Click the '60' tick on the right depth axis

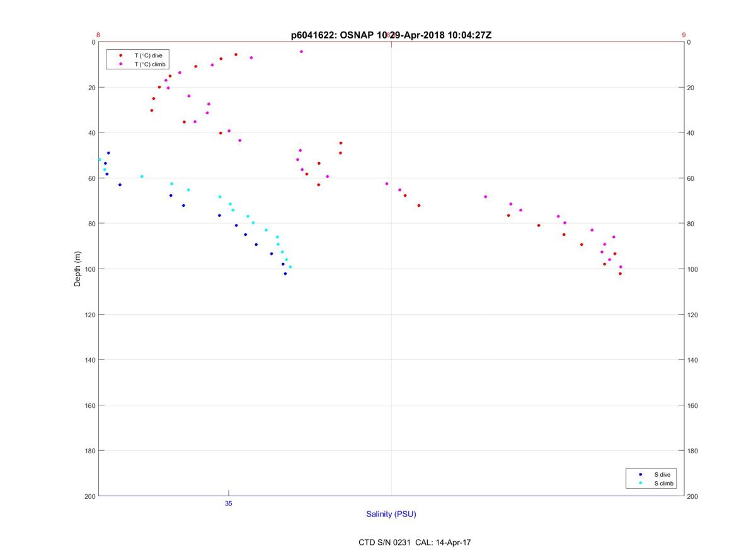691,178
